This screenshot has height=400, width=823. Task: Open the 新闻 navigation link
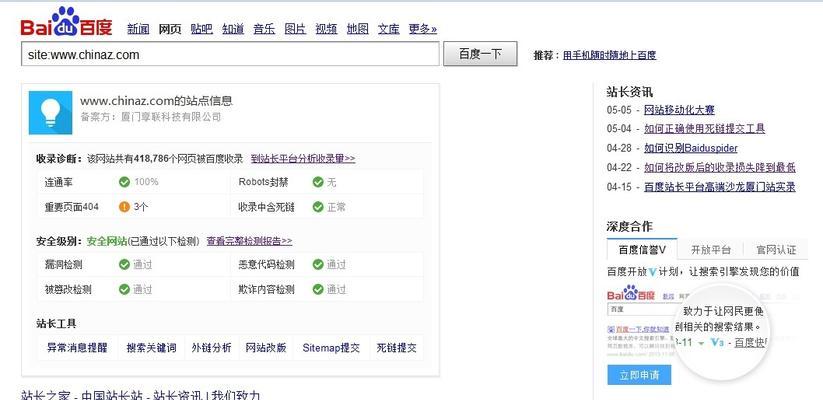(x=139, y=29)
